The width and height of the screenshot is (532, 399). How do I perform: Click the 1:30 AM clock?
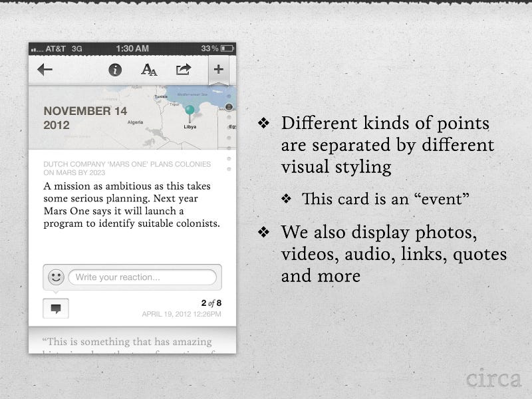132,49
